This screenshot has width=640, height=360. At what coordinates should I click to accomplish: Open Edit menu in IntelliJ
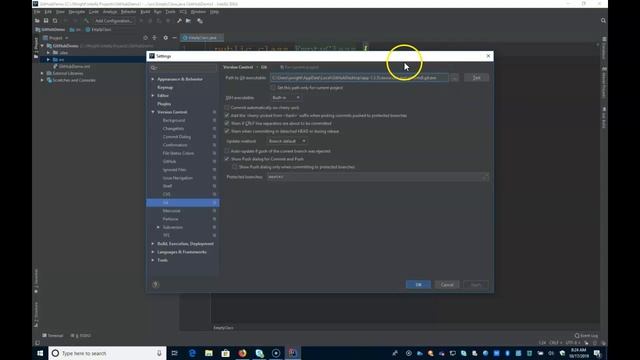click(48, 12)
